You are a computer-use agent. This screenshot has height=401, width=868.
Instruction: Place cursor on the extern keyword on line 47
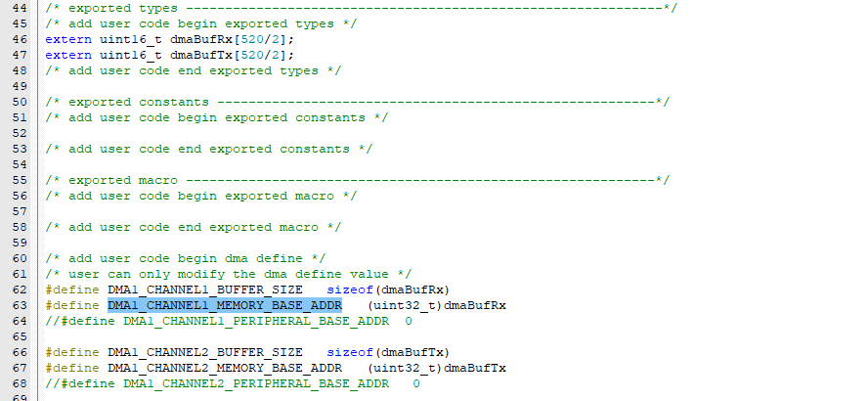coord(68,55)
